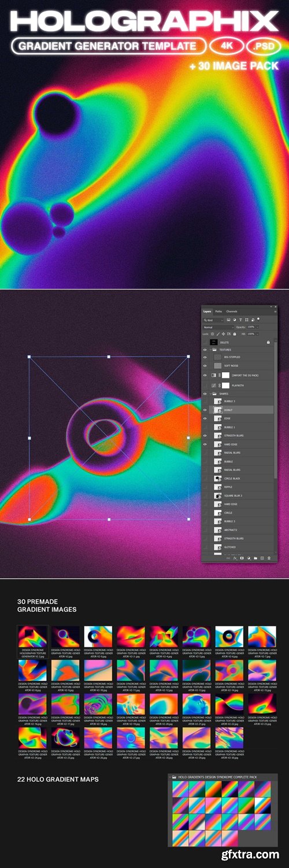
Task: Click the lock position icon
Action: [223, 334]
